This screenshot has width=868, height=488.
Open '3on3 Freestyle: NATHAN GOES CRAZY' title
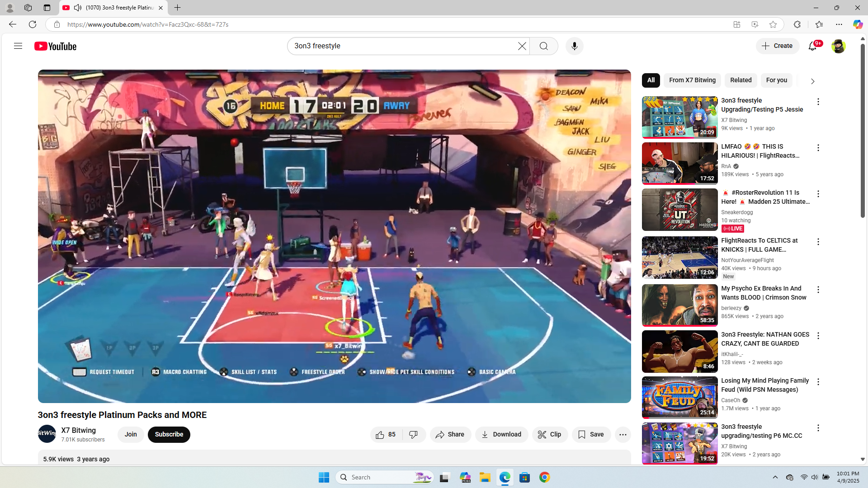coord(765,339)
